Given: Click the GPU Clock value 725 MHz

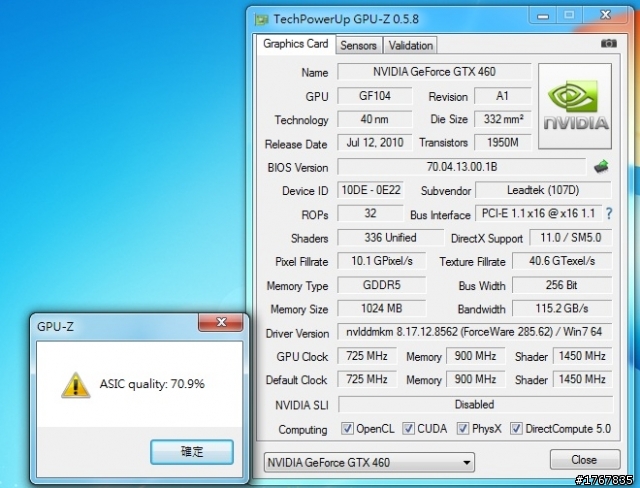Looking at the screenshot, I should [367, 356].
